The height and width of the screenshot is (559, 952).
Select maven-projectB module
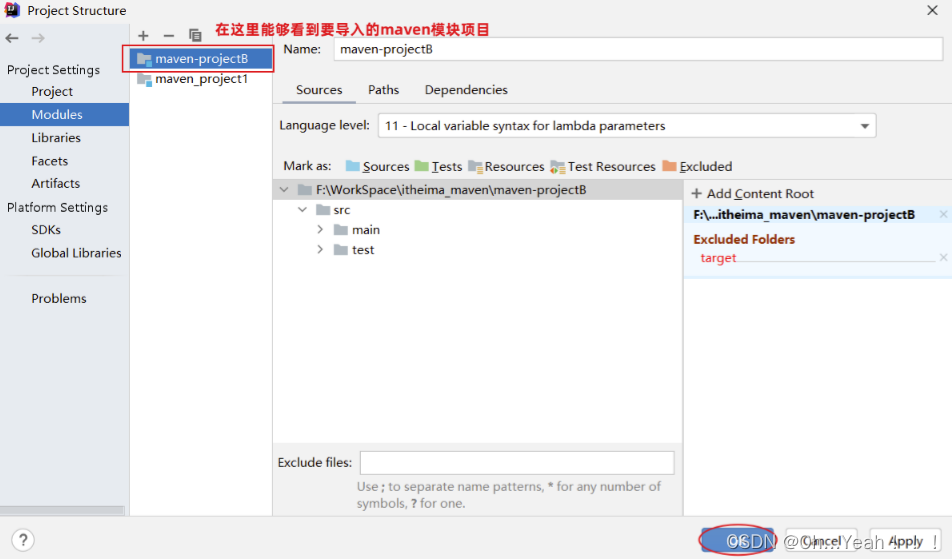tap(201, 59)
